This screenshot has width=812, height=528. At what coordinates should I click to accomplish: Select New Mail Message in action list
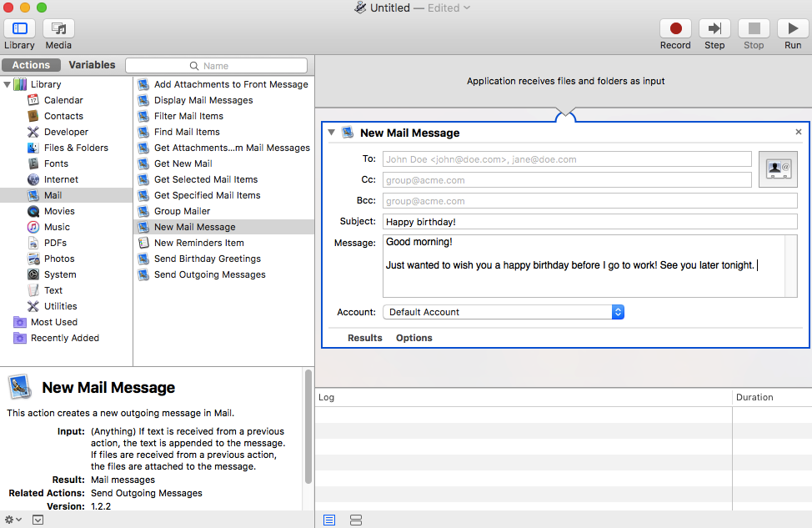tap(223, 227)
